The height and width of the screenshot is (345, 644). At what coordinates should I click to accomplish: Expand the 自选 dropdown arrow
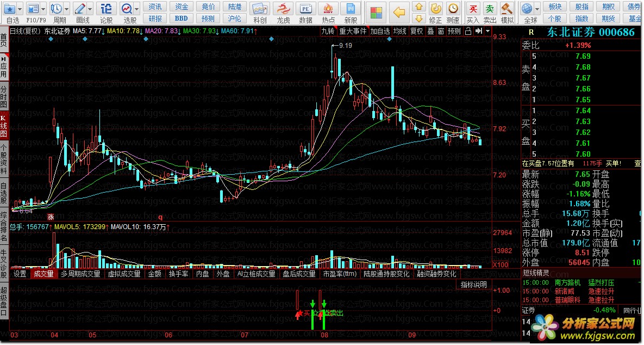tap(20, 9)
